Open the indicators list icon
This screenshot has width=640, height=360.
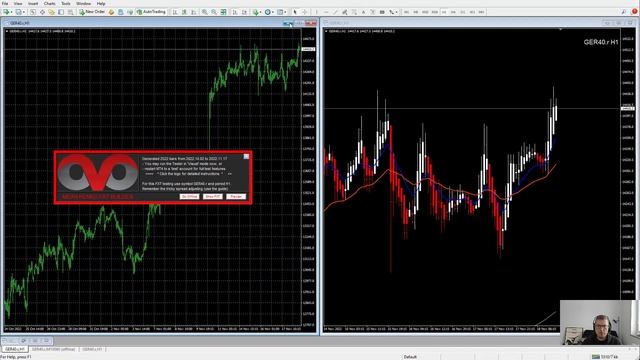256,12
